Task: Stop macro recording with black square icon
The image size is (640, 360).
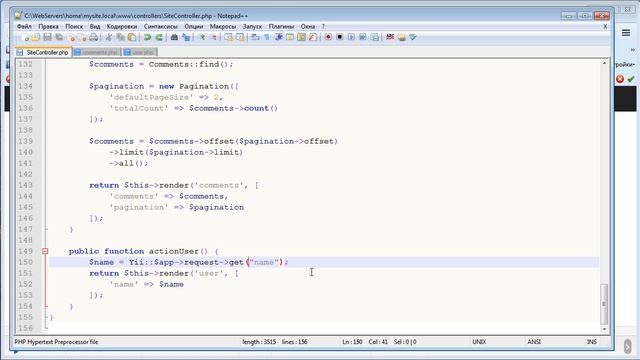Action: [x=340, y=38]
